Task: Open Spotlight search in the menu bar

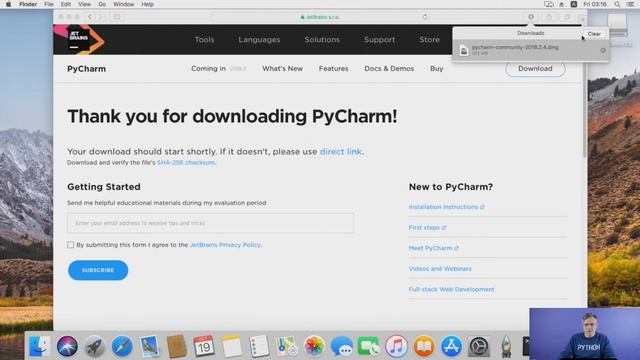Action: [617, 4]
